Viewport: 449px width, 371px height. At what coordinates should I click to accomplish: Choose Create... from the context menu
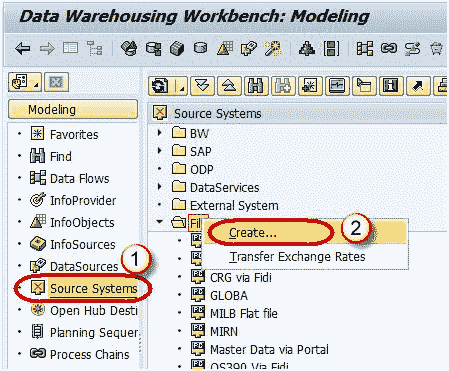point(253,233)
